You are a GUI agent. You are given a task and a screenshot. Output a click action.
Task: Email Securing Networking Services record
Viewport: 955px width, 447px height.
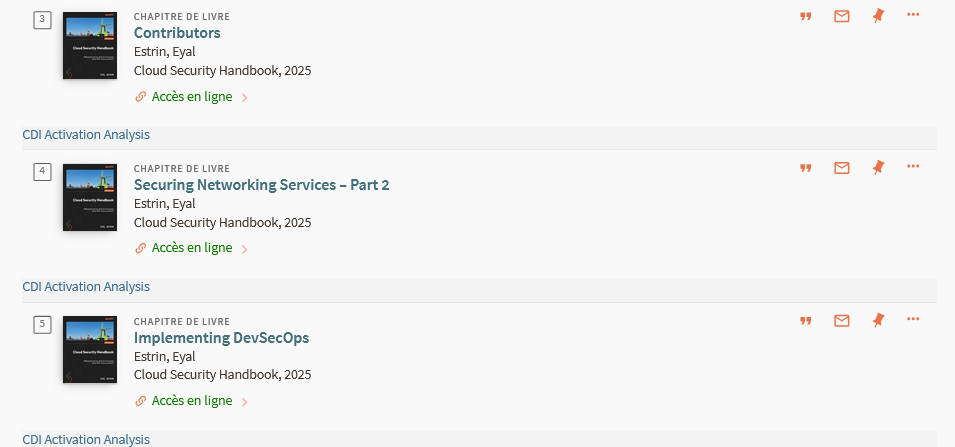coord(842,168)
